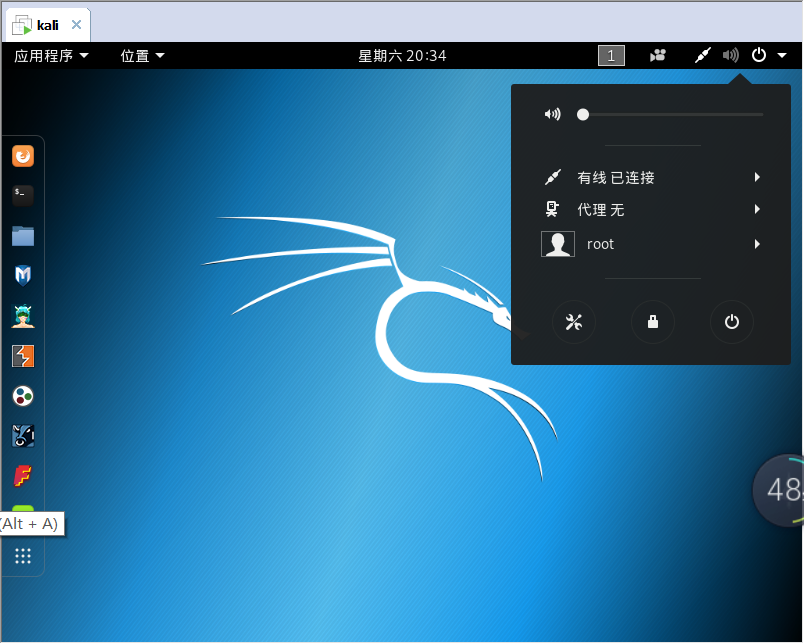Screen dimensions: 804x644
Task: Click the clock 星期六 20:34
Action: (x=402, y=55)
